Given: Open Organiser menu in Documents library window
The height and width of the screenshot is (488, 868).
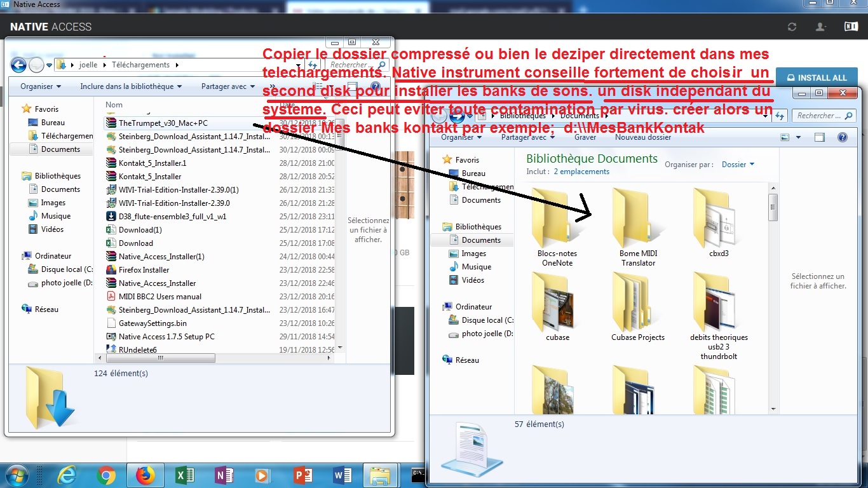Looking at the screenshot, I should click(461, 137).
